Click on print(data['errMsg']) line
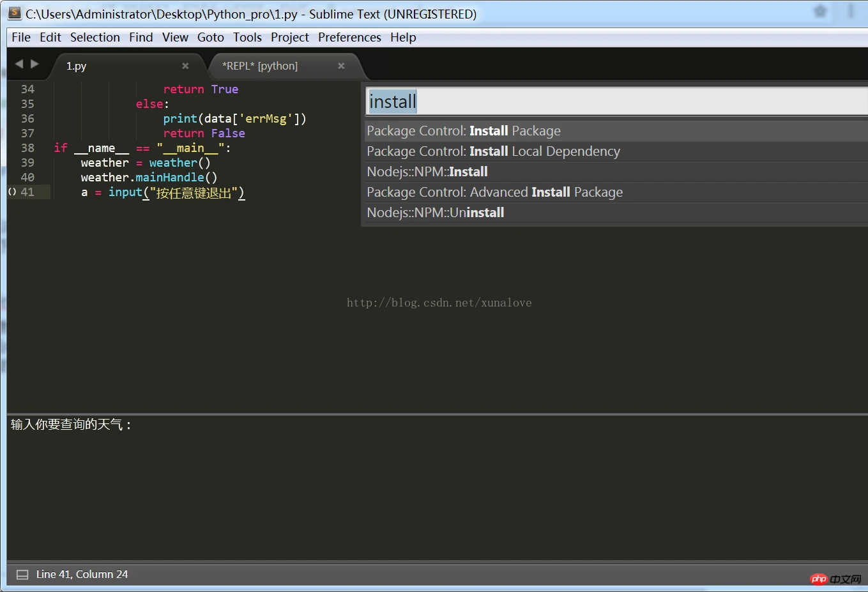 pyautogui.click(x=234, y=119)
